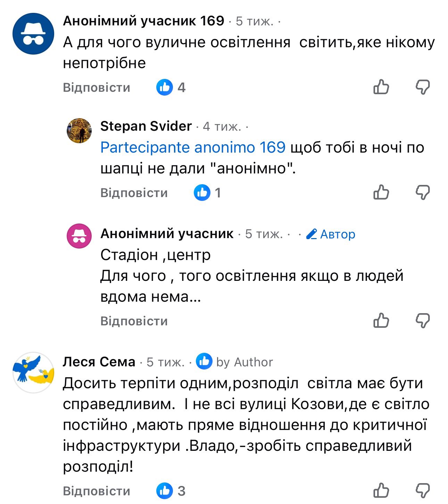The image size is (448, 504).
Task: Open Stepan Svider's avatar photo
Action: pyautogui.click(x=79, y=131)
